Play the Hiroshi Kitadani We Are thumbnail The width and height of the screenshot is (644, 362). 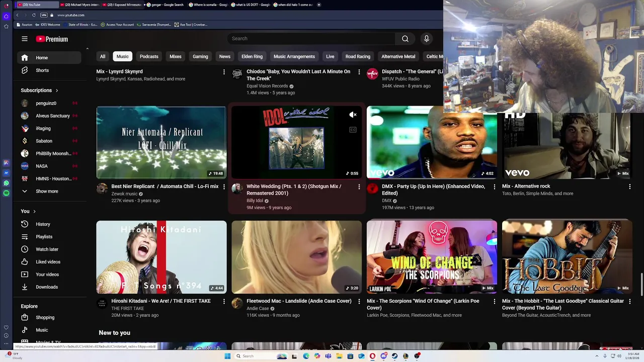162,257
